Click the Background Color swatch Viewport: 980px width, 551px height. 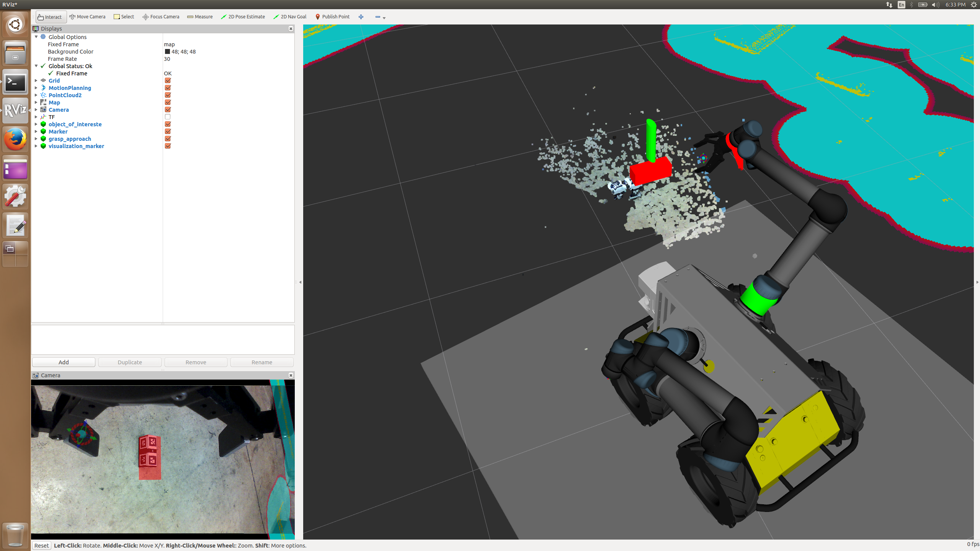coord(167,52)
